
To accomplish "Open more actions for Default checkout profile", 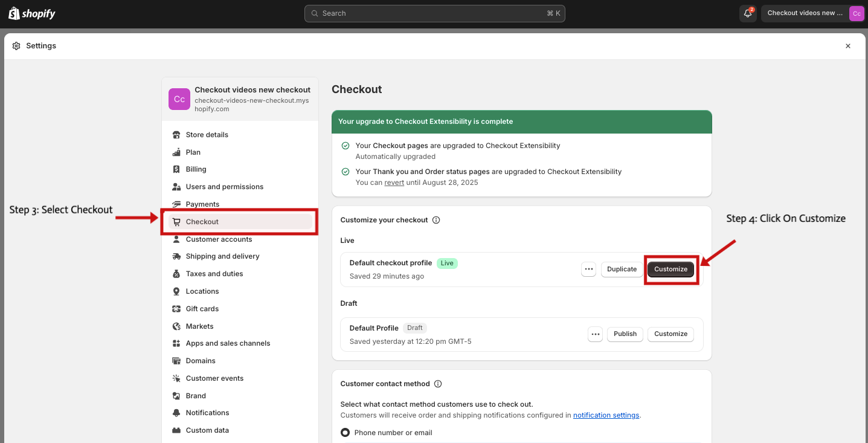I will click(x=588, y=270).
